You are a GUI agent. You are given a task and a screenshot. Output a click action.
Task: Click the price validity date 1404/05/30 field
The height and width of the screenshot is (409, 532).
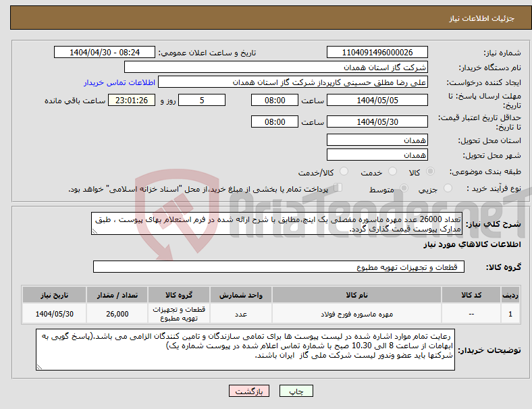pos(377,121)
